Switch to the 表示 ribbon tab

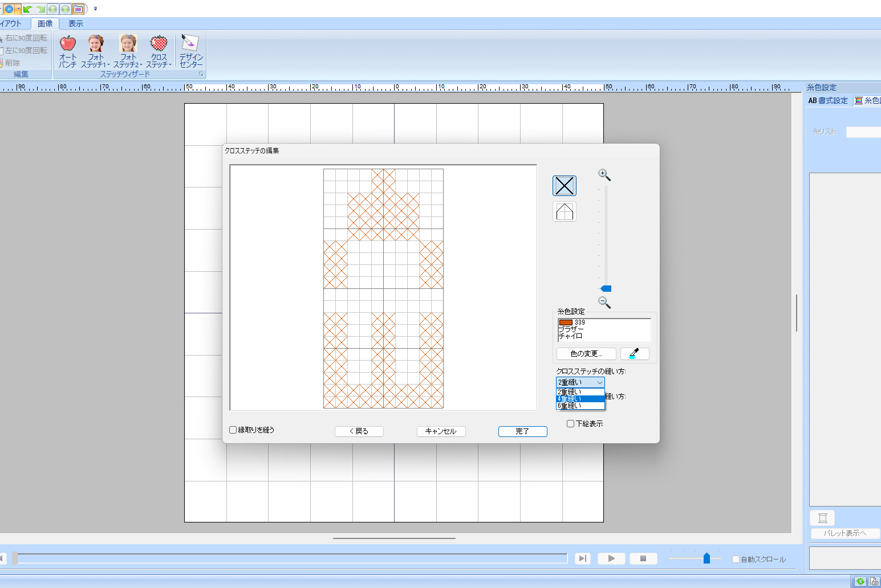(x=75, y=23)
